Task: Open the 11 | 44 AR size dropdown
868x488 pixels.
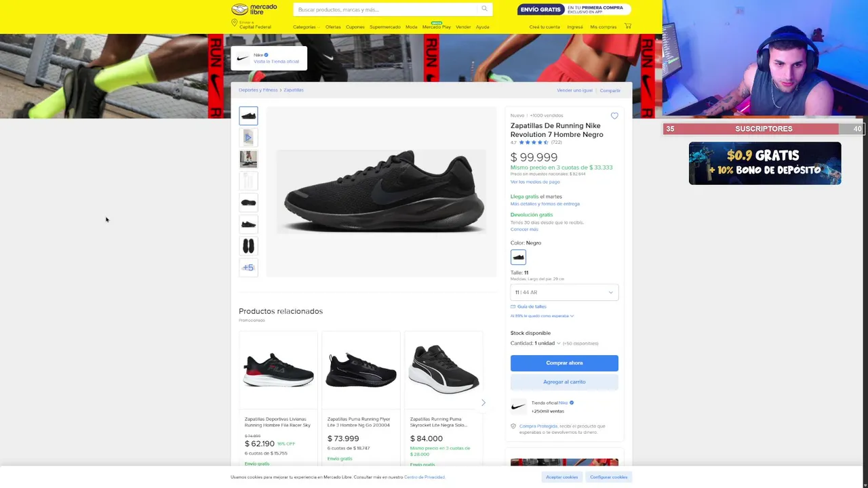Action: tap(564, 292)
